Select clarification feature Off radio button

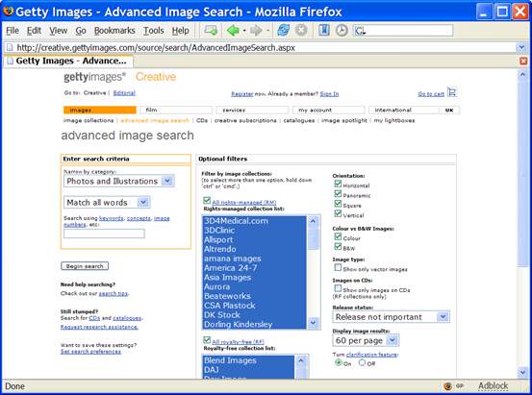click(x=362, y=362)
